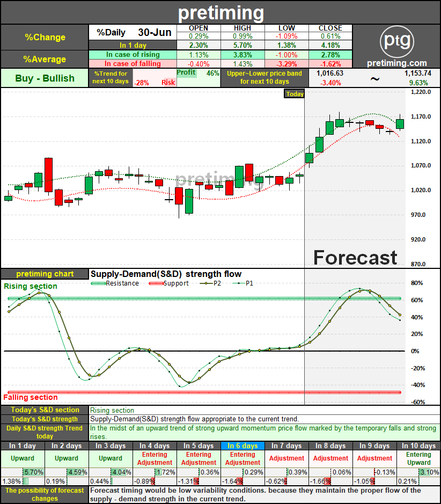
Task: Click the 4.04% value in day 3 column
Action: (x=121, y=472)
